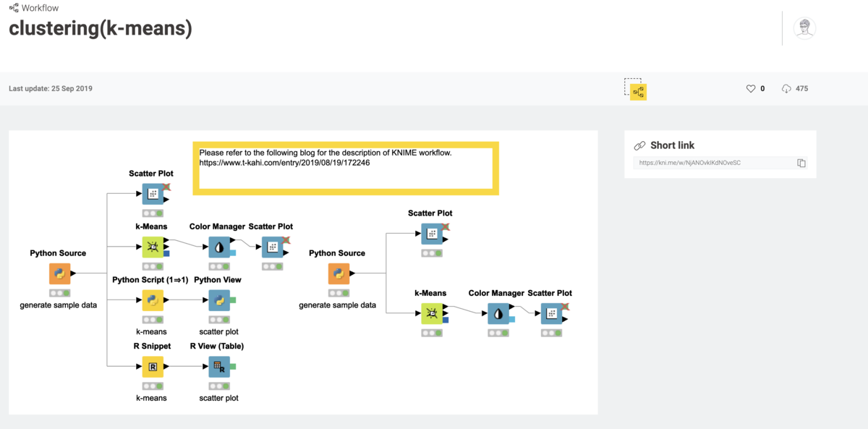This screenshot has height=429, width=868.
Task: Click the download count 475
Action: point(801,89)
